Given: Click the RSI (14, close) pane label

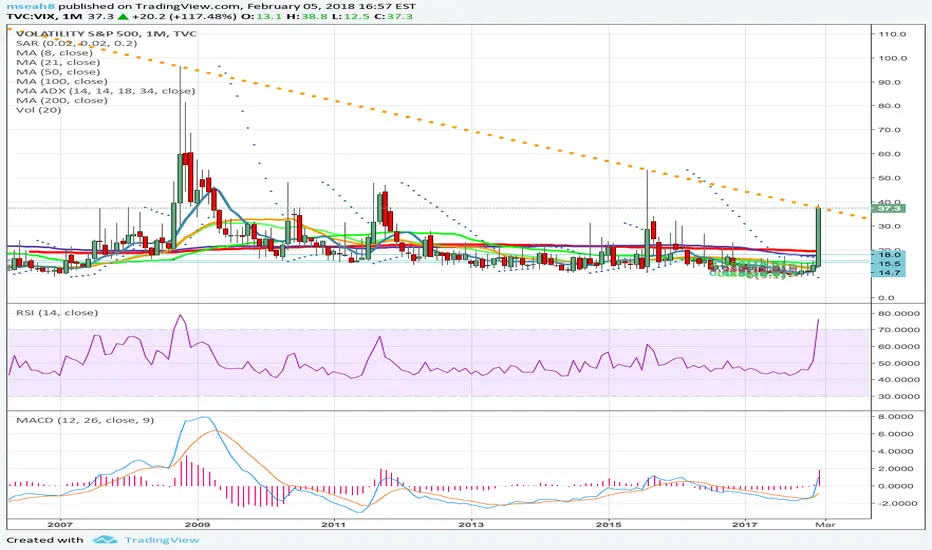Looking at the screenshot, I should pyautogui.click(x=57, y=312).
